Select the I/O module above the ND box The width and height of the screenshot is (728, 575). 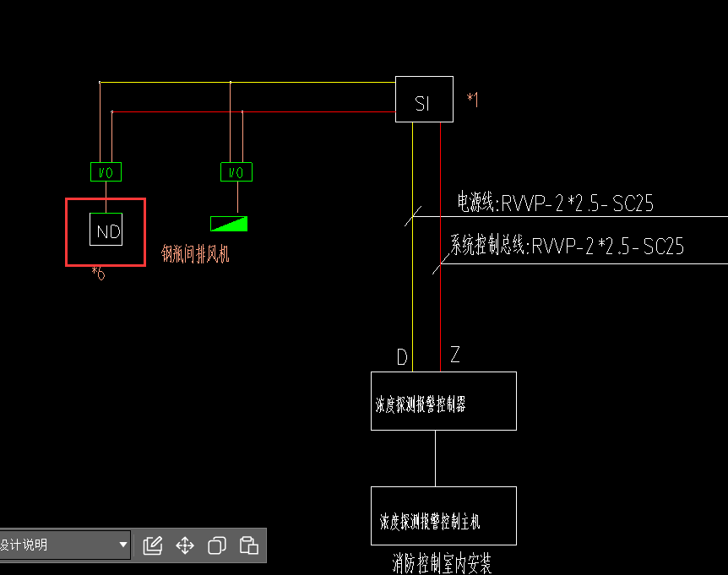tap(106, 172)
